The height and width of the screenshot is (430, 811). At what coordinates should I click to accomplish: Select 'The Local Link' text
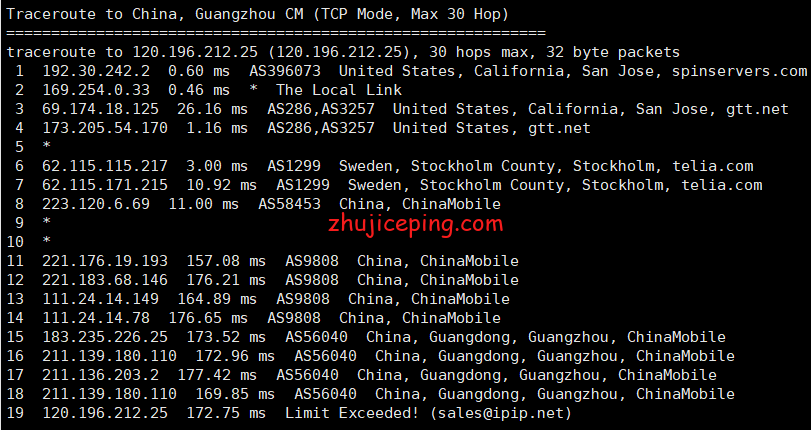[339, 90]
